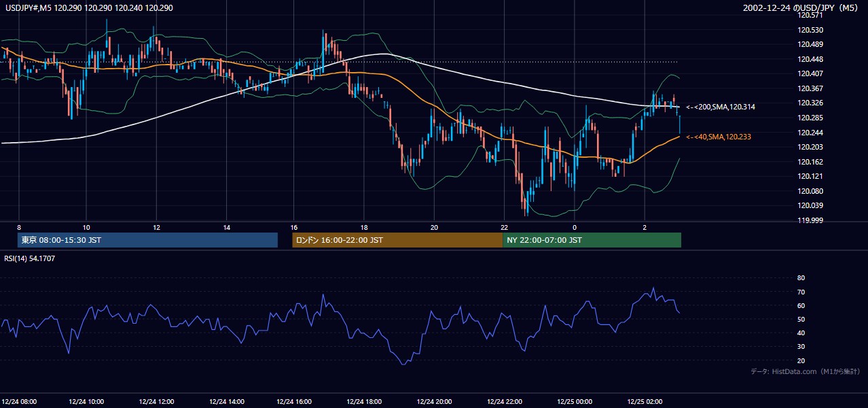Click price axis label 120.121
Screen dimensions: 868x408
(812, 176)
